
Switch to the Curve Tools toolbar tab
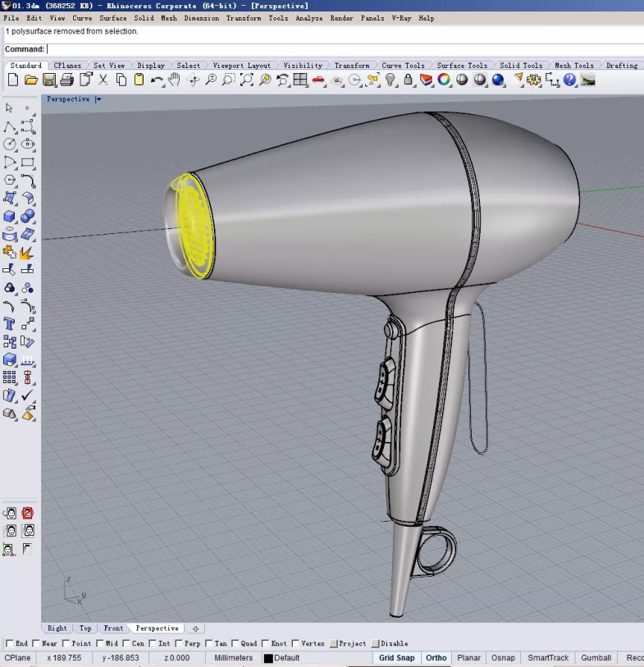[403, 66]
